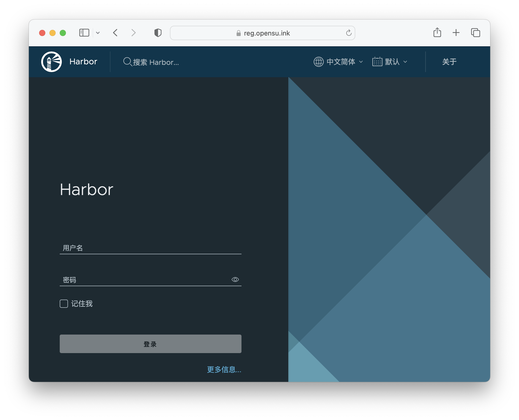Click the search magnifier icon in Harbor header

[127, 62]
